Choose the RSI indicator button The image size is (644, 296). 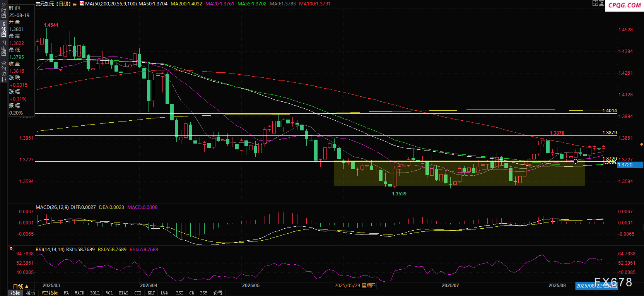point(179,293)
